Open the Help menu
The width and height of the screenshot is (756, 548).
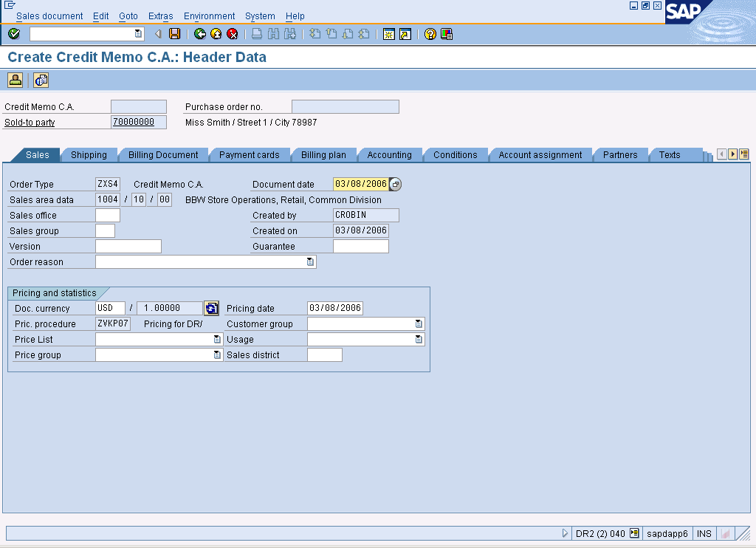pos(295,16)
